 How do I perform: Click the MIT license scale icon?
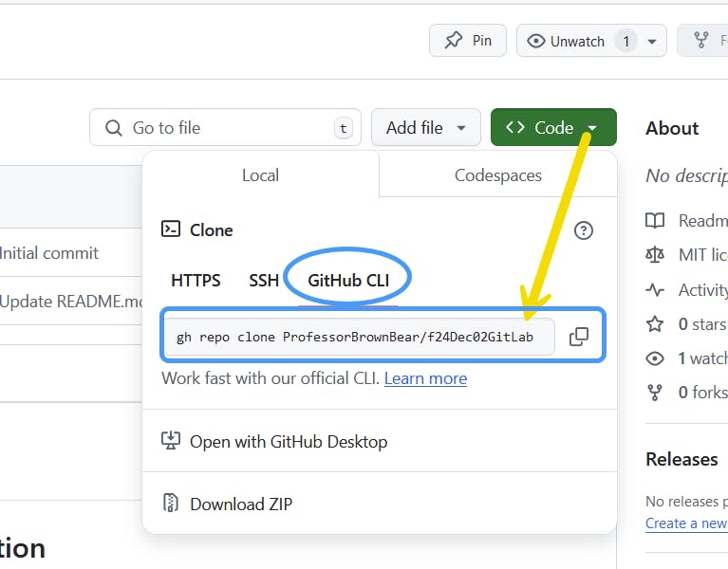coord(655,255)
